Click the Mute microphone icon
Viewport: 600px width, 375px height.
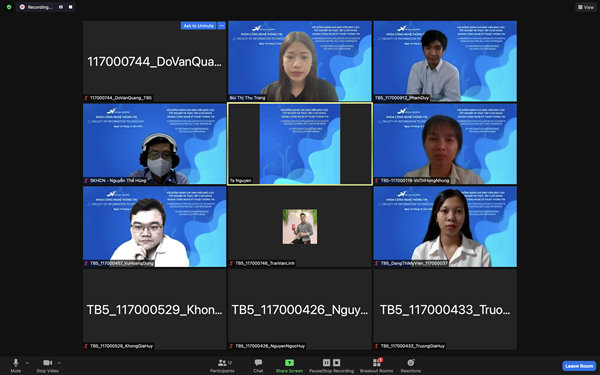tap(16, 362)
